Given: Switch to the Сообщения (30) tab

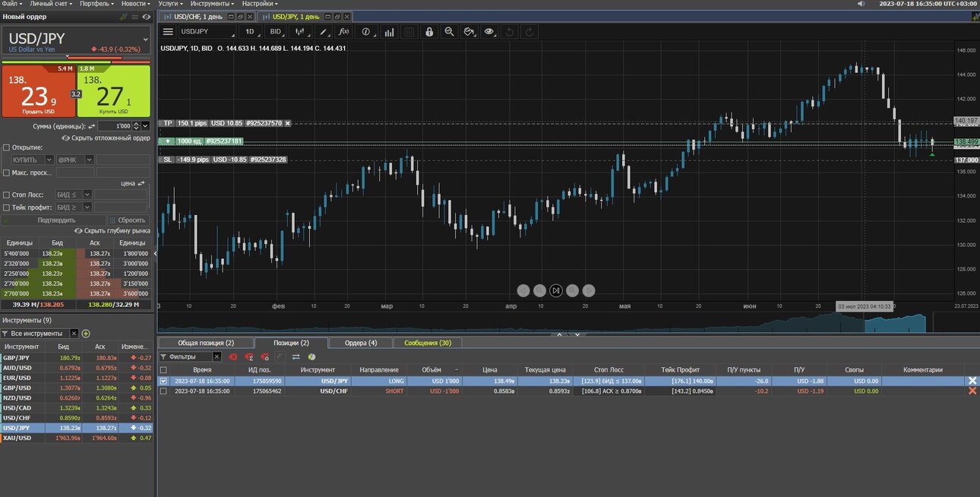Looking at the screenshot, I should tap(427, 343).
